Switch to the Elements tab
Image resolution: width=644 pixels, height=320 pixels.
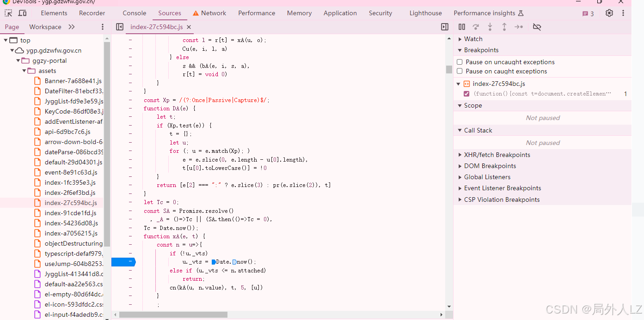54,13
